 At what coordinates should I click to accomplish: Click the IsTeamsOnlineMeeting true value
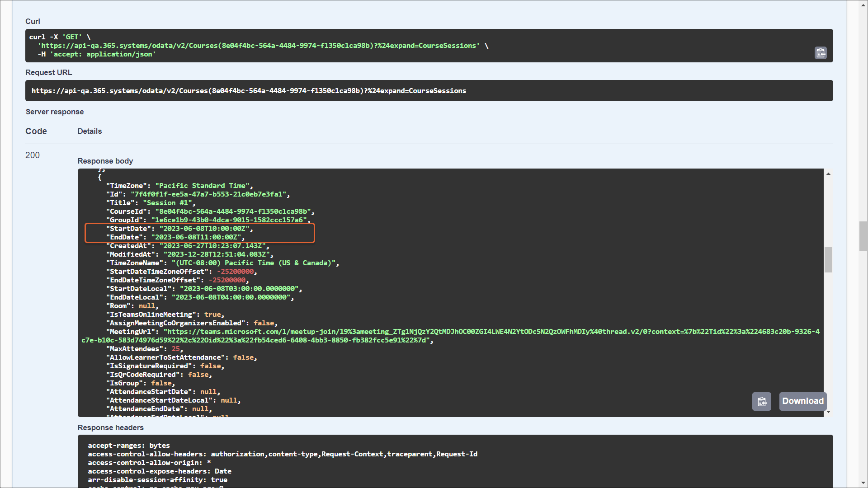click(212, 314)
